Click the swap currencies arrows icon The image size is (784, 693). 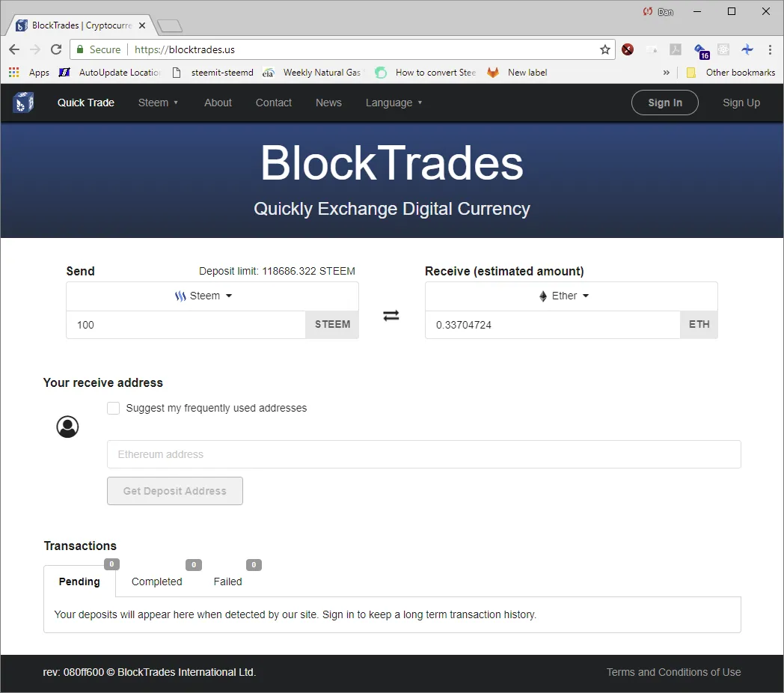(x=391, y=316)
